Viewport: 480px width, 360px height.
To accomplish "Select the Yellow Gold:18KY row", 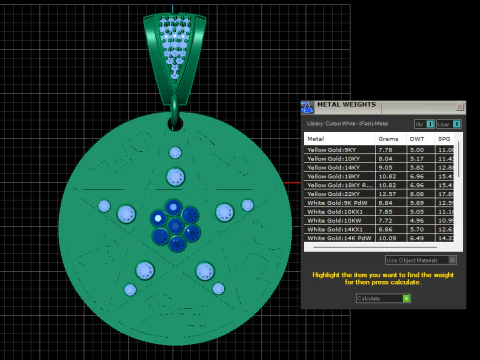I will (x=379, y=176).
